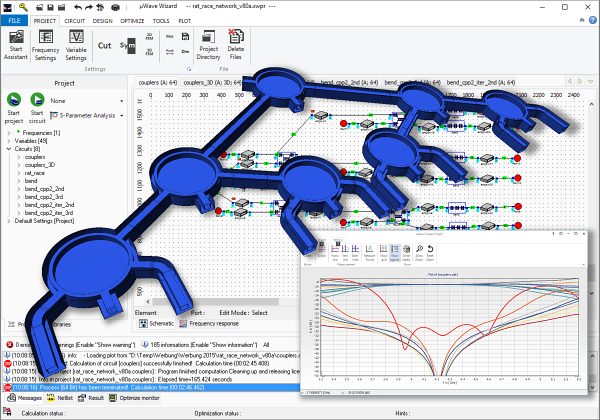Click the blue FILE button
Screen dimensions: 600x420
pos(14,19)
